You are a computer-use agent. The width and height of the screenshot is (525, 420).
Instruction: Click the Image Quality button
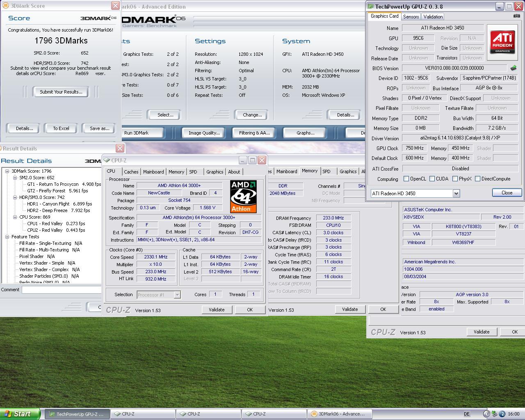click(204, 133)
